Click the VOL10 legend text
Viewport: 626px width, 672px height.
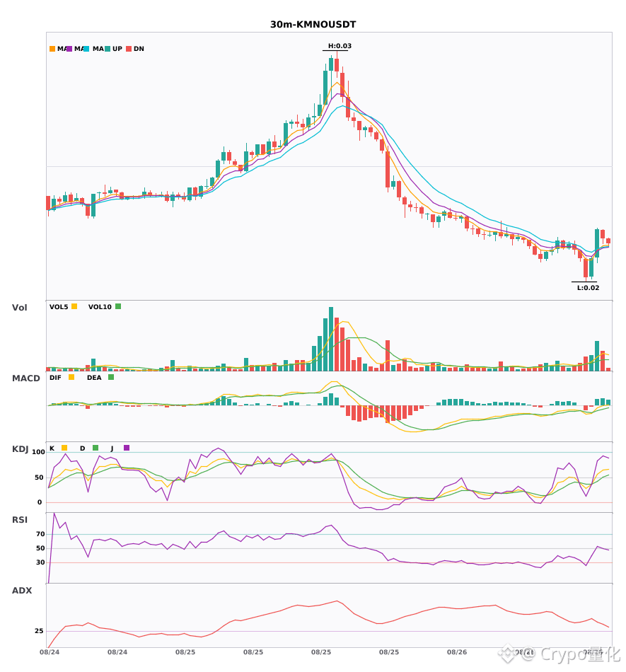(x=100, y=307)
